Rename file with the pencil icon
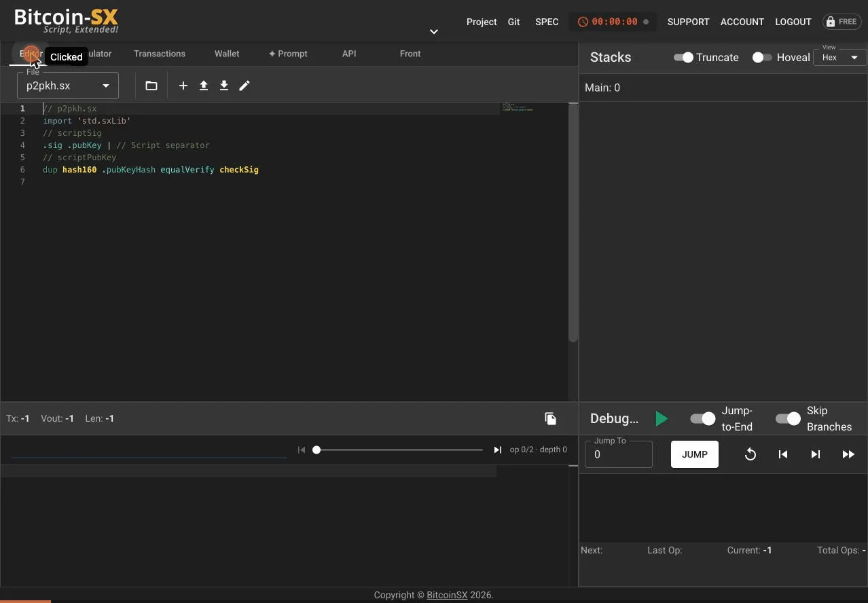 pyautogui.click(x=245, y=86)
